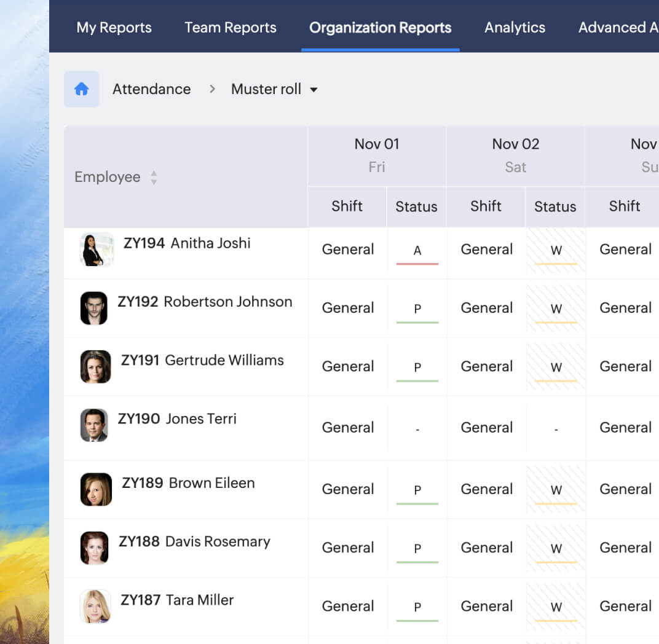The height and width of the screenshot is (644, 659).
Task: Select Brown Eileen's Nov 01 present status
Action: coord(417,490)
